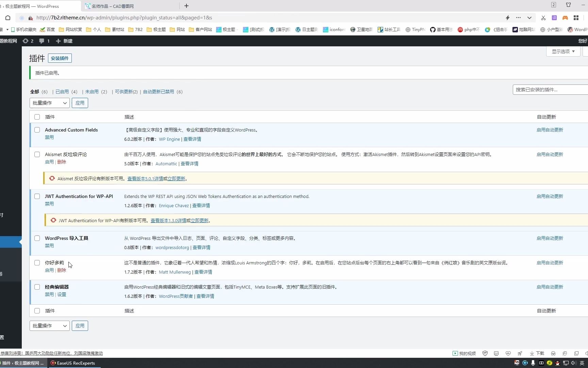Click the IE compatibility mode icon in the status bar
This screenshot has height=368, width=588.
pos(565,353)
